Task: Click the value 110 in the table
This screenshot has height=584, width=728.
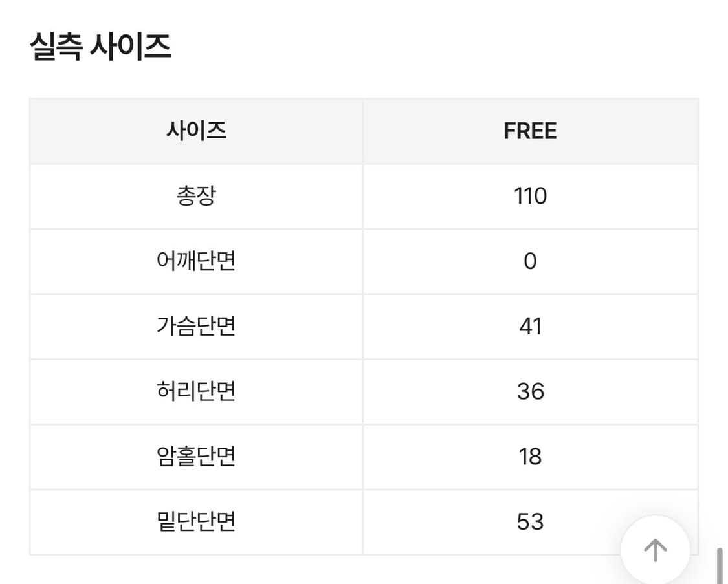Action: tap(531, 196)
